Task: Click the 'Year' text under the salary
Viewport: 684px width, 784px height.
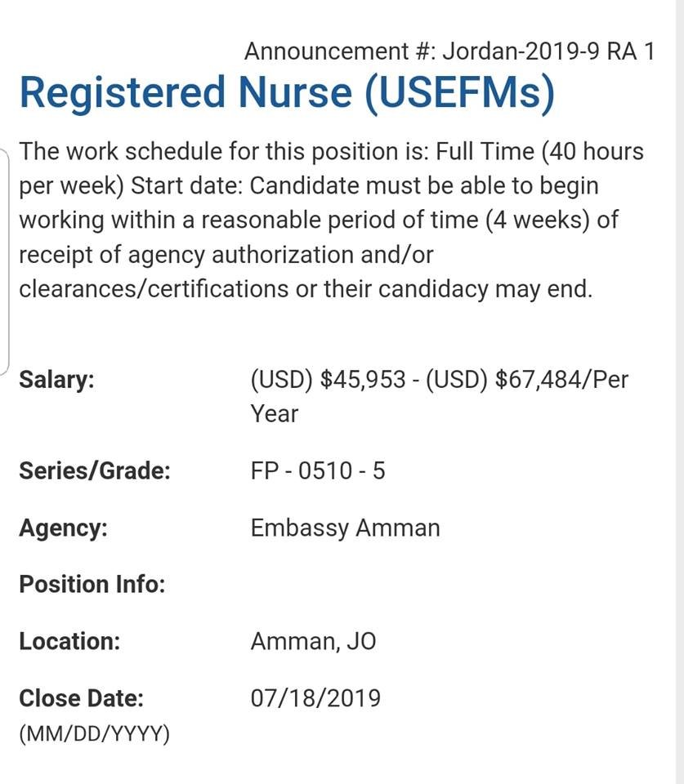Action: point(275,413)
